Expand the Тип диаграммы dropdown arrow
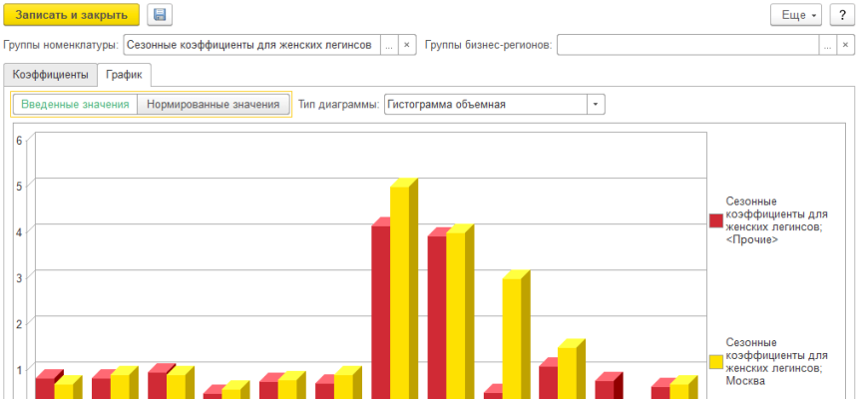The image size is (868, 399). tap(596, 104)
